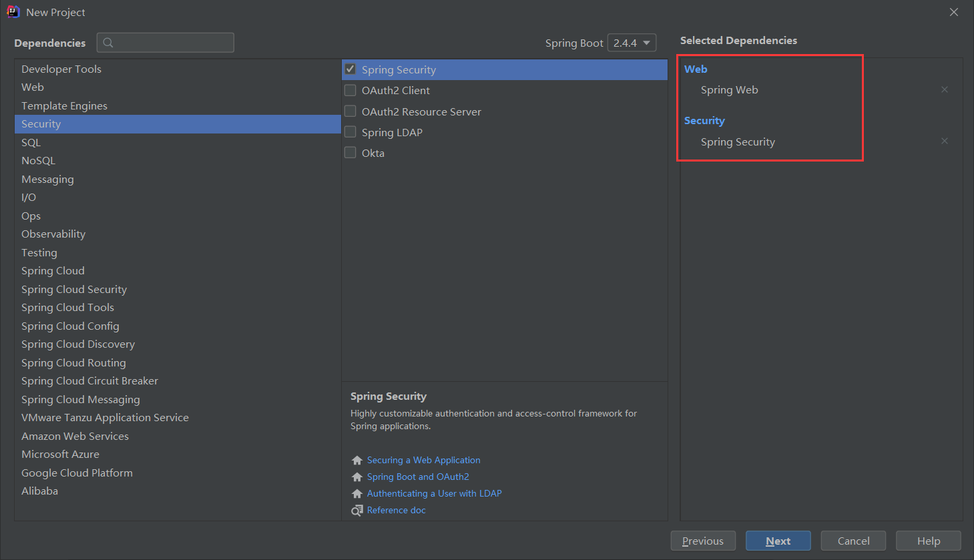Choose the SQL dependency category
The height and width of the screenshot is (560, 974).
point(31,142)
